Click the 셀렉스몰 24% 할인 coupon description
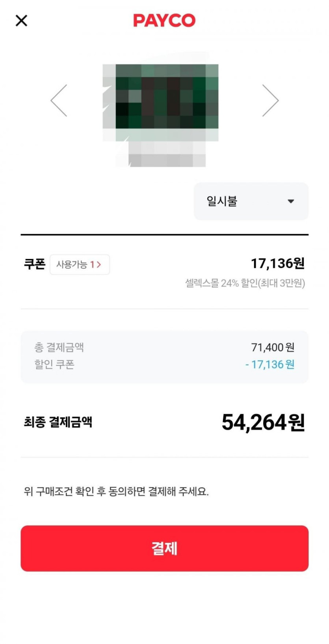The image size is (329, 644). (245, 283)
